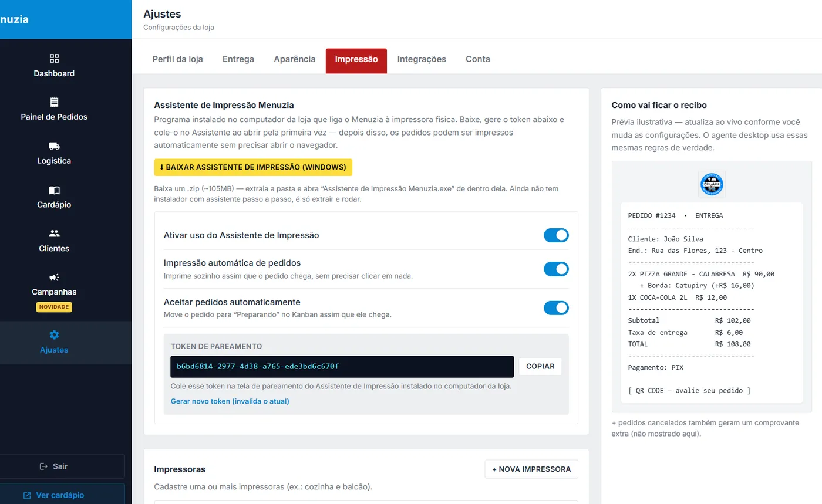Screen dimensions: 822x504
Task: Click the cancelled orders note below receipt
Action: pos(705,428)
